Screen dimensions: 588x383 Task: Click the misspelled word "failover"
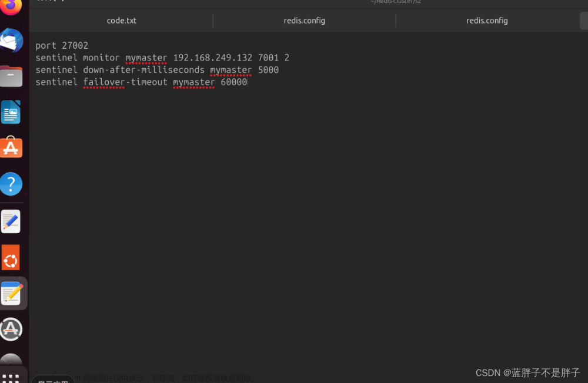[x=104, y=82]
